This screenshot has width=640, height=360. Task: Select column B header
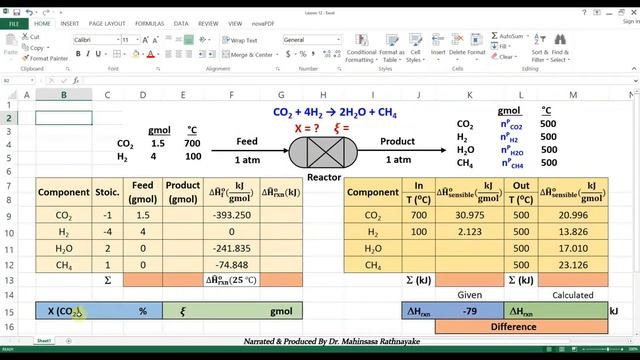[64, 95]
